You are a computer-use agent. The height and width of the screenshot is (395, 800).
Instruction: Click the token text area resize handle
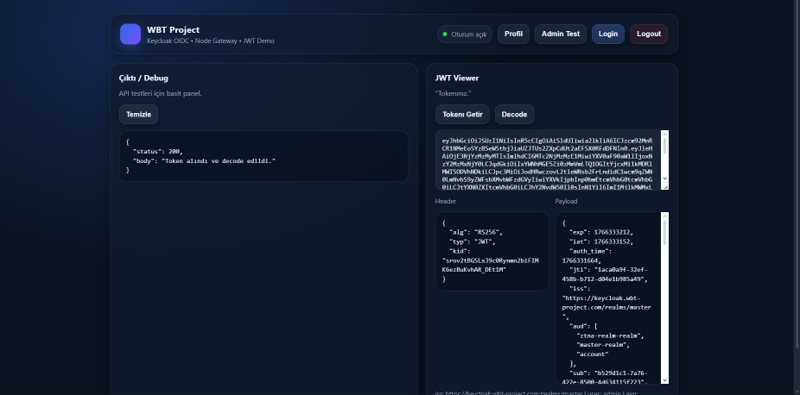pyautogui.click(x=665, y=186)
